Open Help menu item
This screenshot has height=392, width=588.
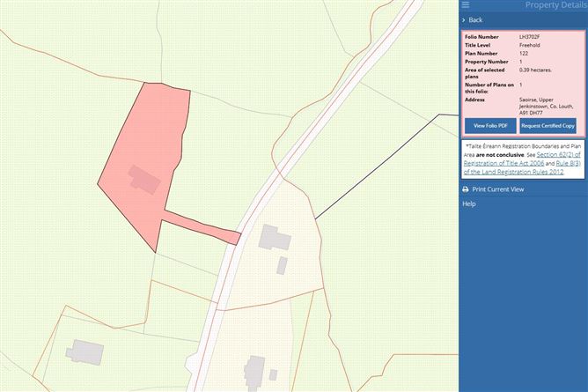click(469, 203)
